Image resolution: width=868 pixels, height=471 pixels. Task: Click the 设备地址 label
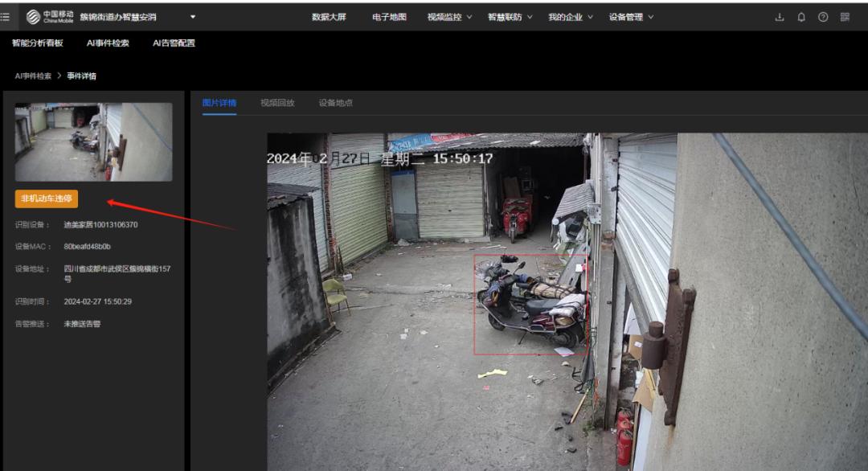coord(32,269)
